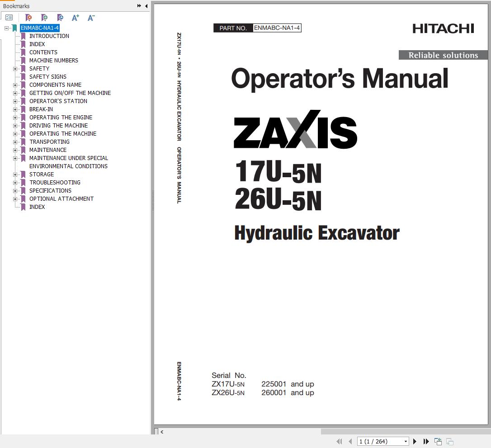Image resolution: width=491 pixels, height=448 pixels.
Task: Expand the OPERATING THE MACHINE bookmark
Action: (x=15, y=134)
